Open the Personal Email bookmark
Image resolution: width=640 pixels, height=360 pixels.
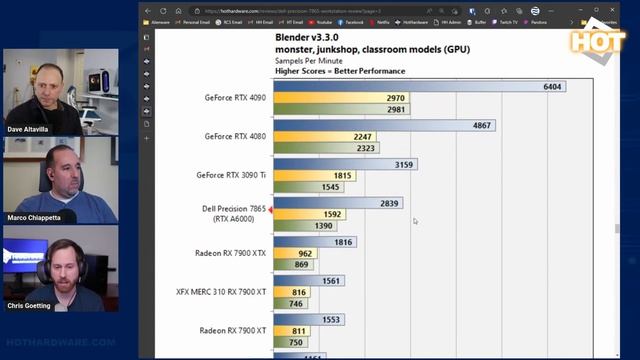coord(193,22)
